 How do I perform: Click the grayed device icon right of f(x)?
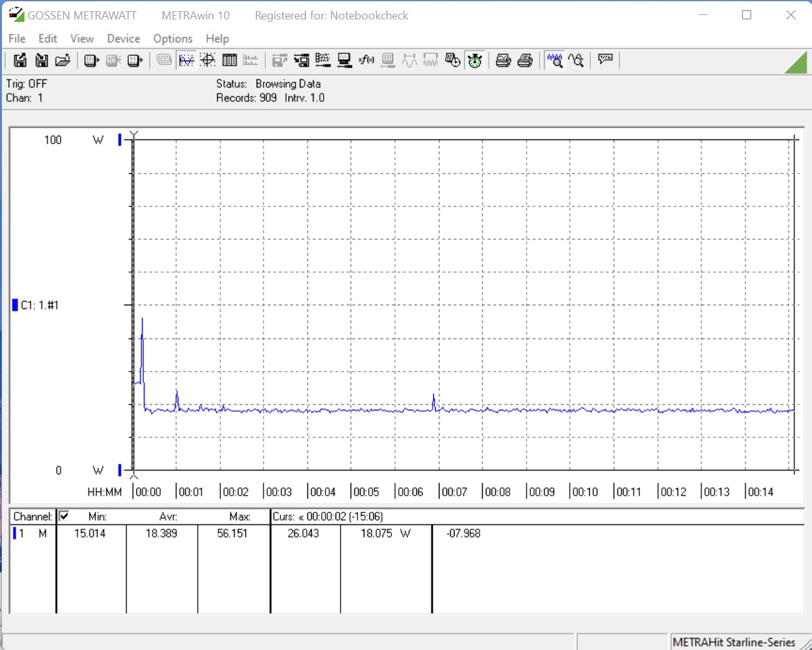388,60
